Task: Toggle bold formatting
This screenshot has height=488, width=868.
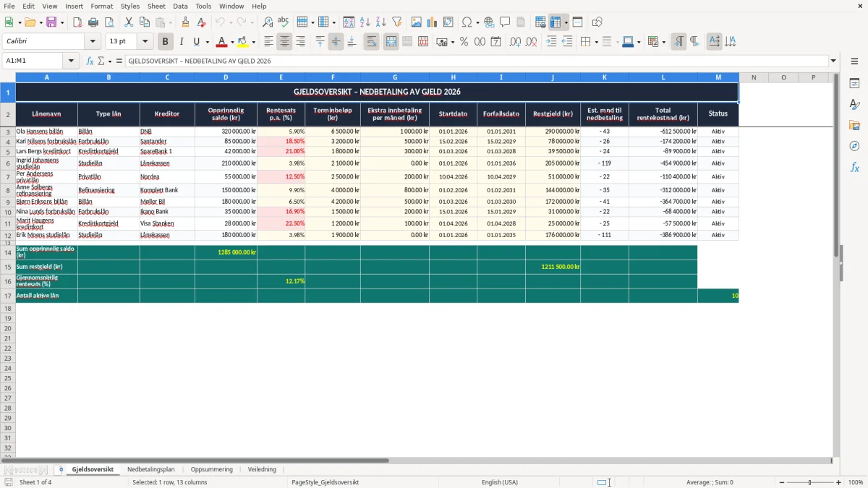Action: tap(166, 42)
